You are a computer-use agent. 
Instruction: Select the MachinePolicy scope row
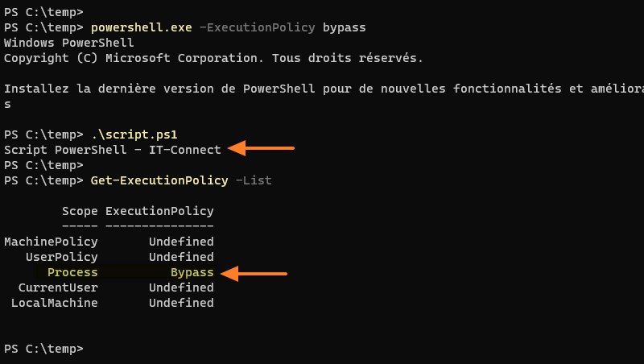[x=51, y=242]
